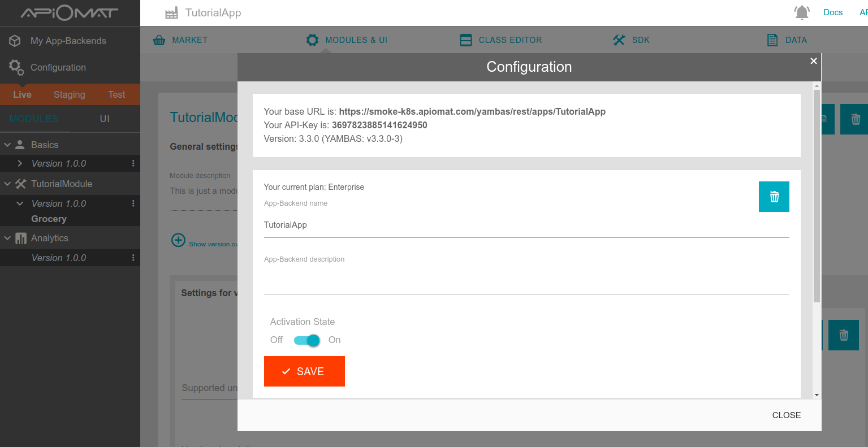Click the API-Key value 3697823885141624950

(x=379, y=125)
